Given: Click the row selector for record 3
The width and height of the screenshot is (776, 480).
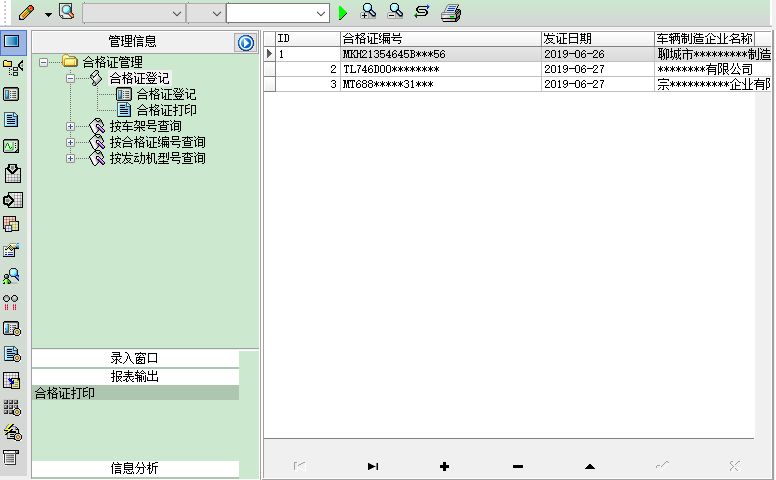Looking at the screenshot, I should 270,84.
